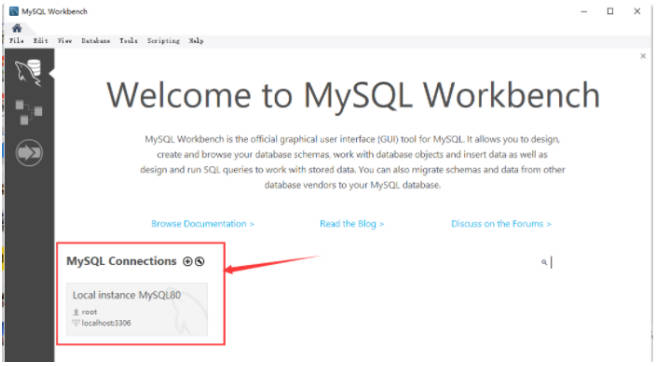This screenshot has height=366, width=656.
Task: Open the Home tab icon
Action: point(17,28)
